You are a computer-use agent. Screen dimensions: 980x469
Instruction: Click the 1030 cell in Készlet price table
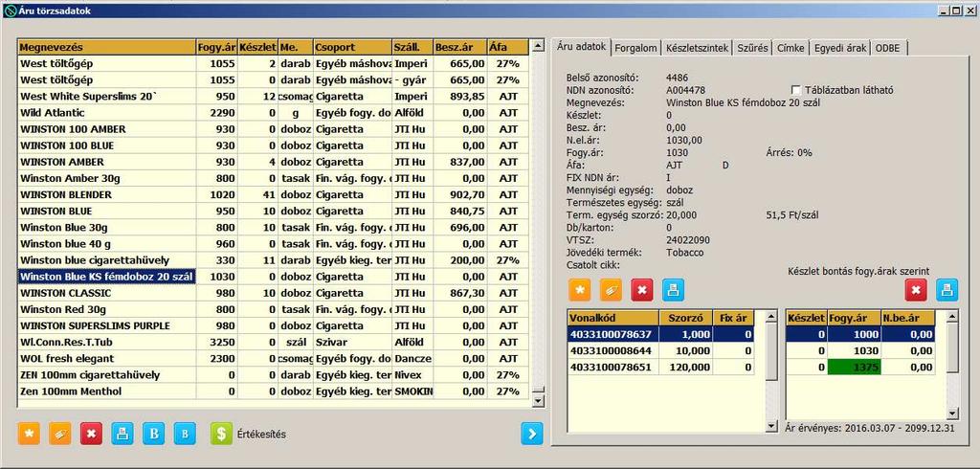(x=854, y=351)
